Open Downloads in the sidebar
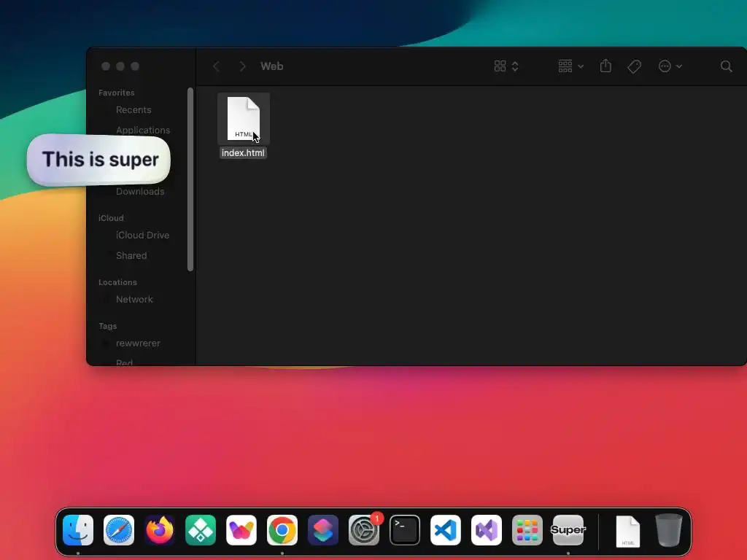The width and height of the screenshot is (747, 560). click(x=140, y=192)
